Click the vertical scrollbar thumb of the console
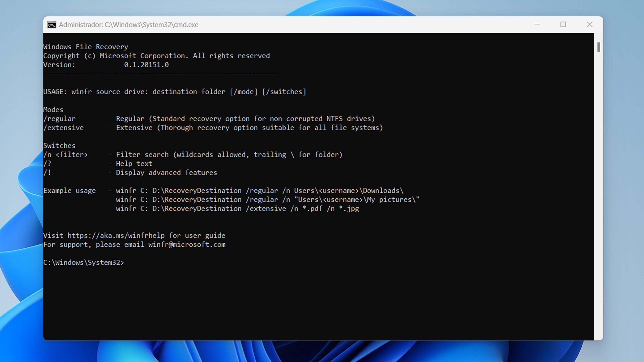The image size is (644, 362). tap(599, 47)
